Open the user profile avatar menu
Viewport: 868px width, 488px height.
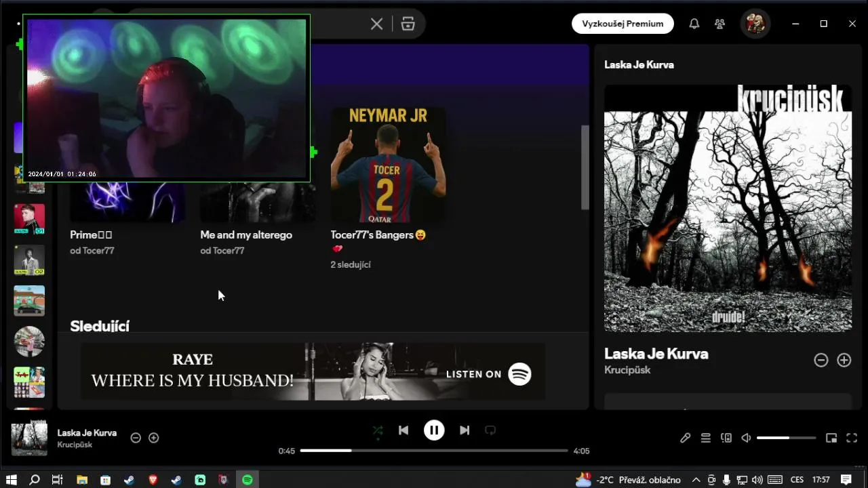[755, 24]
